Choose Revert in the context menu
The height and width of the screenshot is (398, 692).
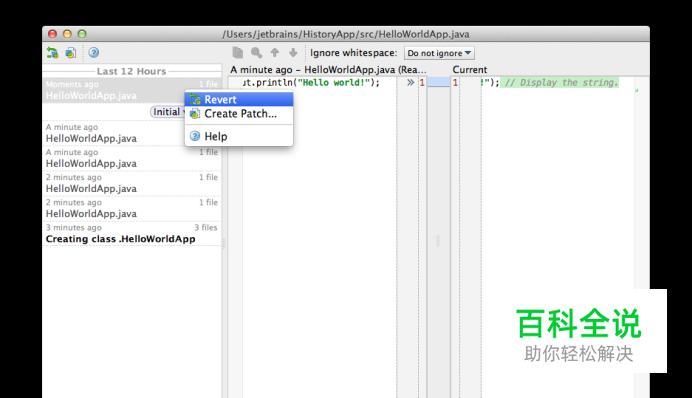[x=239, y=100]
